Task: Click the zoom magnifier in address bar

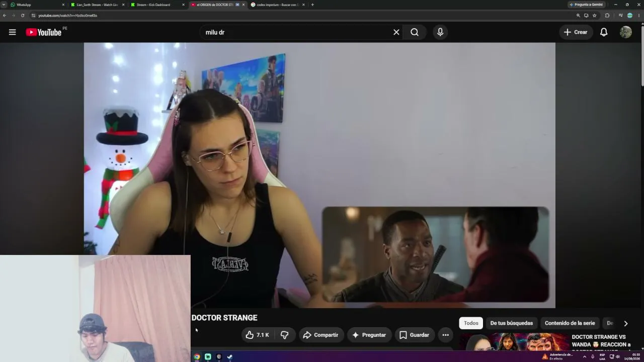Action: click(x=578, y=16)
